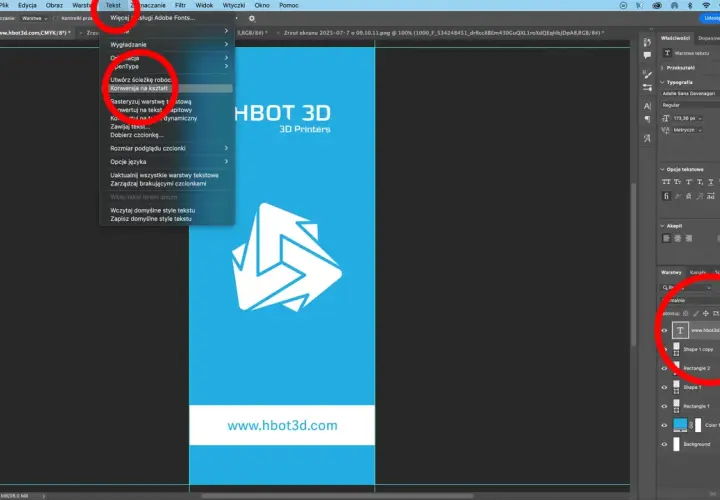
Task: Open the Właściwości panel tab
Action: [x=675, y=38]
